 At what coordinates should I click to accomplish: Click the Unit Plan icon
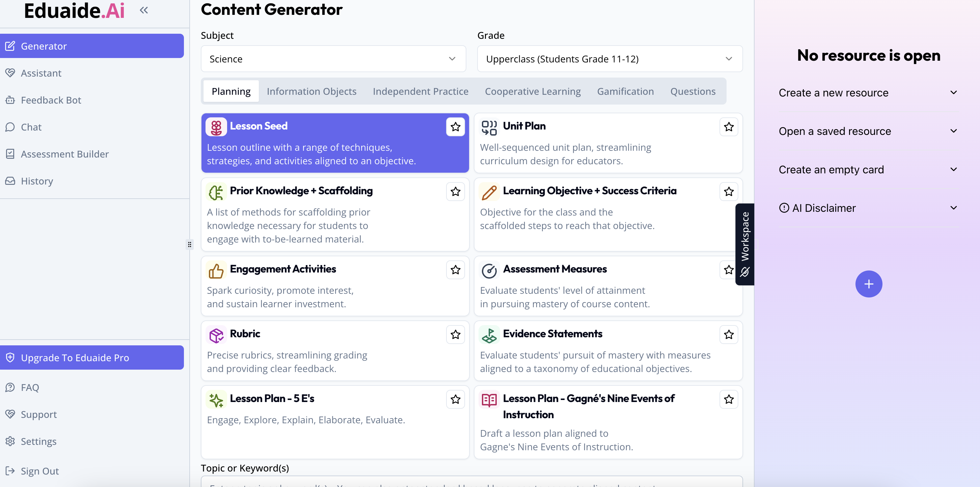[x=489, y=127]
